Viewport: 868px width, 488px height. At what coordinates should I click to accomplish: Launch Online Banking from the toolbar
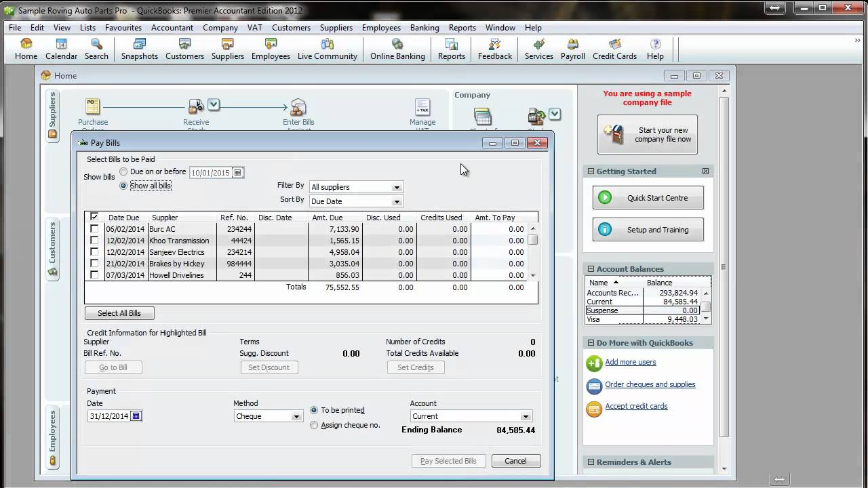click(x=397, y=49)
